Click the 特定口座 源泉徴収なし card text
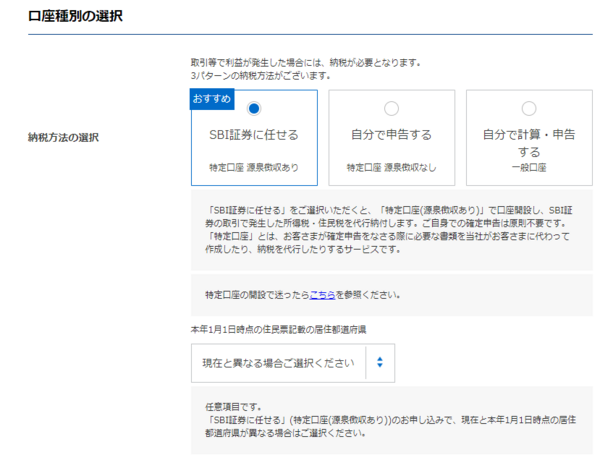The height and width of the screenshot is (476, 600). click(x=391, y=168)
